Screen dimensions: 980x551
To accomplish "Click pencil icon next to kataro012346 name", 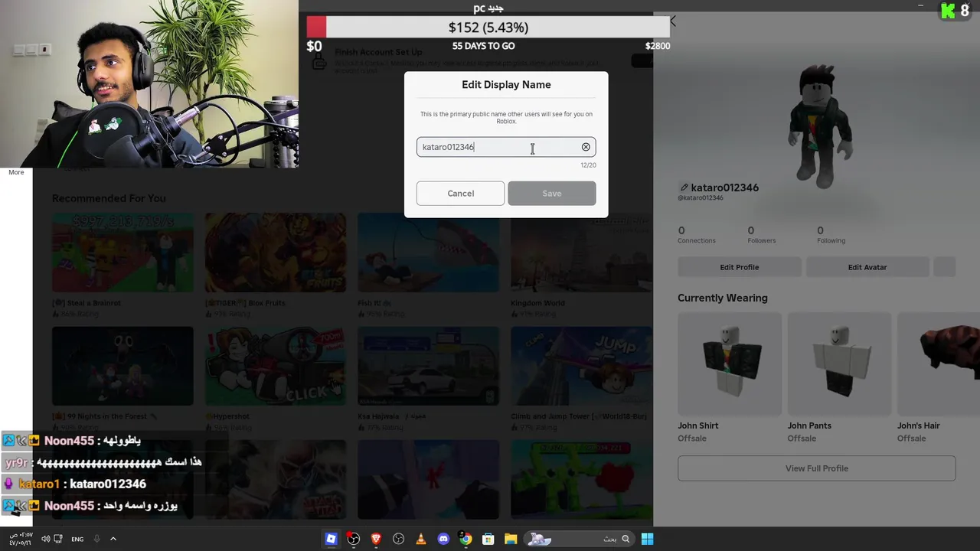I will pos(684,187).
